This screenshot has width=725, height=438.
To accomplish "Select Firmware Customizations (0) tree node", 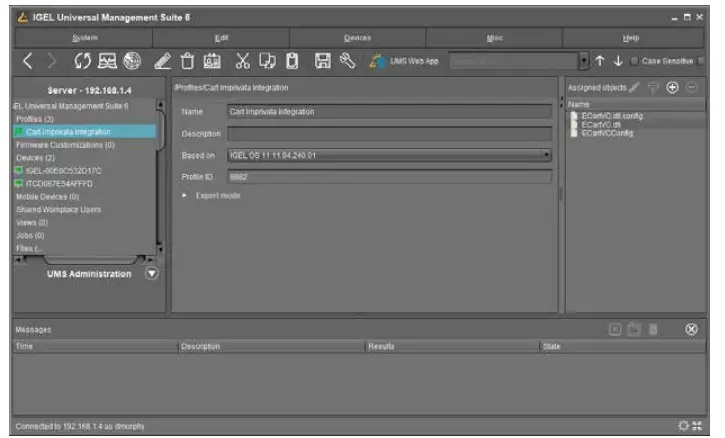I will [65, 145].
